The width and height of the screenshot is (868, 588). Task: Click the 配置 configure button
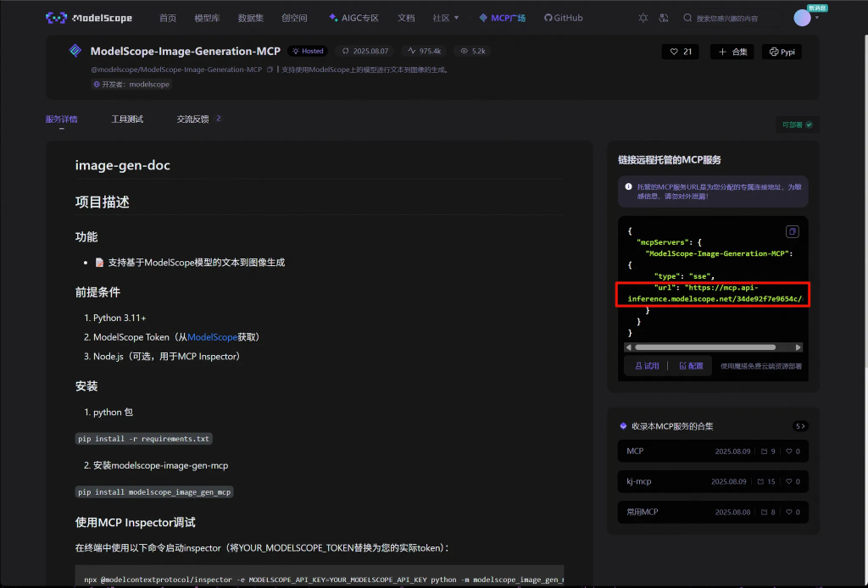(690, 366)
